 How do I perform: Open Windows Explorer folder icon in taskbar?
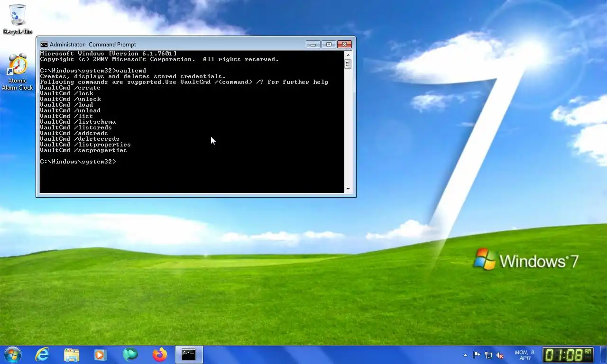(x=72, y=355)
